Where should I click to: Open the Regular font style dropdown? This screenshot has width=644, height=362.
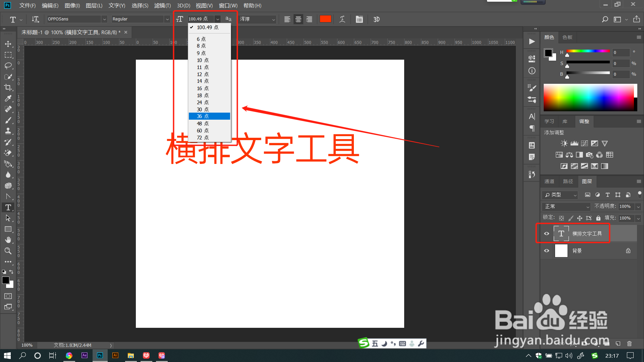(x=167, y=19)
